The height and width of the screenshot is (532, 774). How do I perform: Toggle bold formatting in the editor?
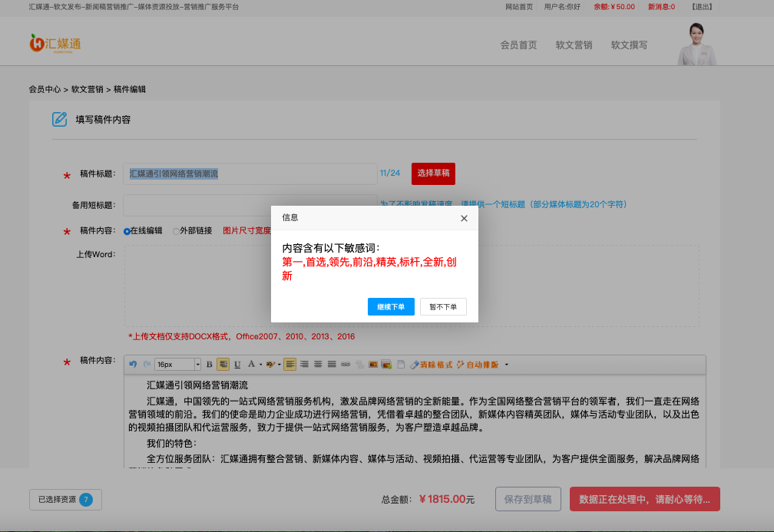210,364
